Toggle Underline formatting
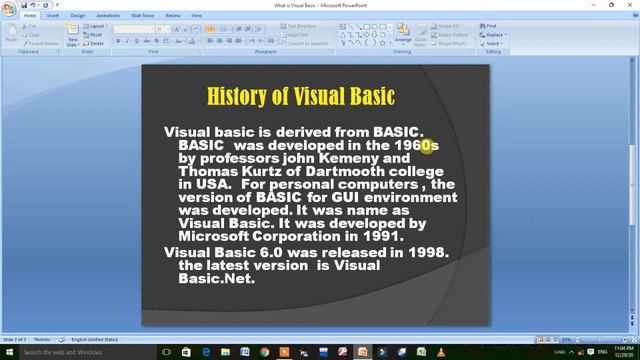This screenshot has height=360, width=640. (x=137, y=41)
